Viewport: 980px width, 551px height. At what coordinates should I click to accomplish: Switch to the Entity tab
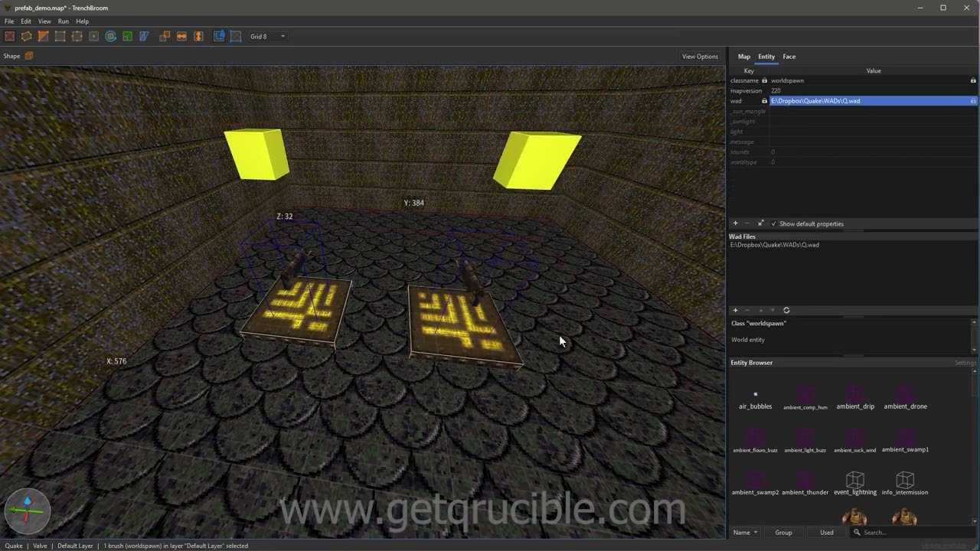point(766,57)
